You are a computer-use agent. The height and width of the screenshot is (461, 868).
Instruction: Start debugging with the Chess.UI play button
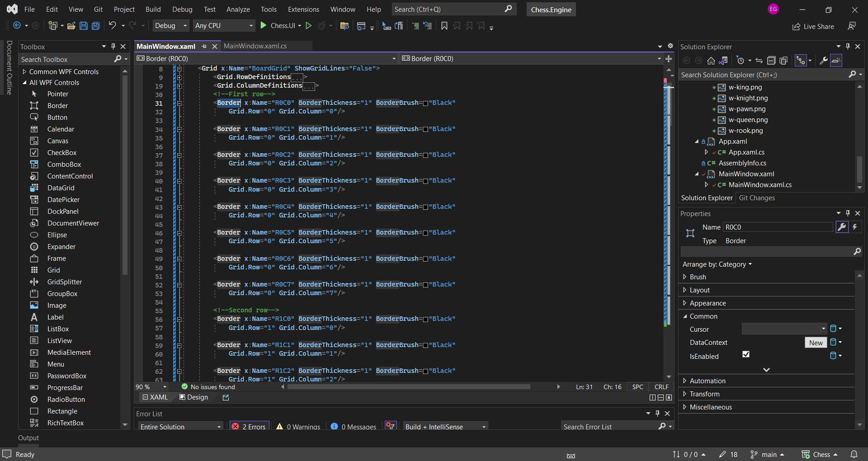[x=264, y=26]
